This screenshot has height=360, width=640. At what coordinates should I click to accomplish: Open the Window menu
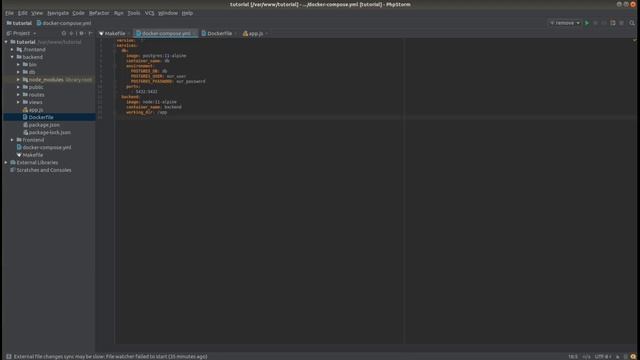coord(168,13)
